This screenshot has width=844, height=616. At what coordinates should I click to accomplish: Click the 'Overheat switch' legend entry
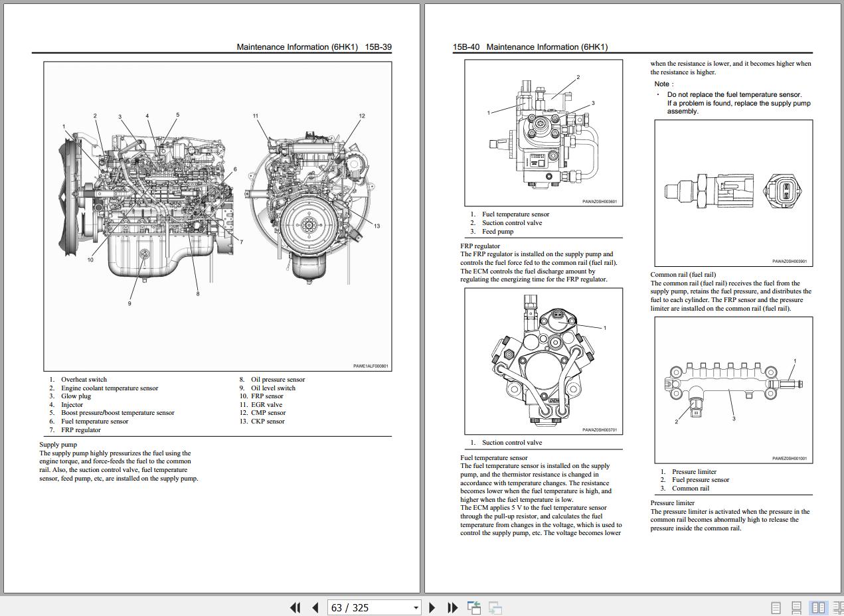pyautogui.click(x=84, y=380)
